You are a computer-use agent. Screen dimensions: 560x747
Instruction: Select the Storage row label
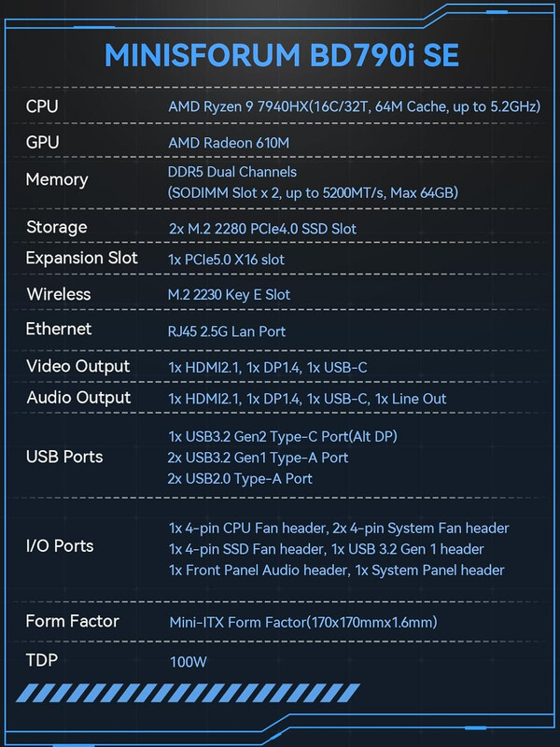click(x=57, y=227)
